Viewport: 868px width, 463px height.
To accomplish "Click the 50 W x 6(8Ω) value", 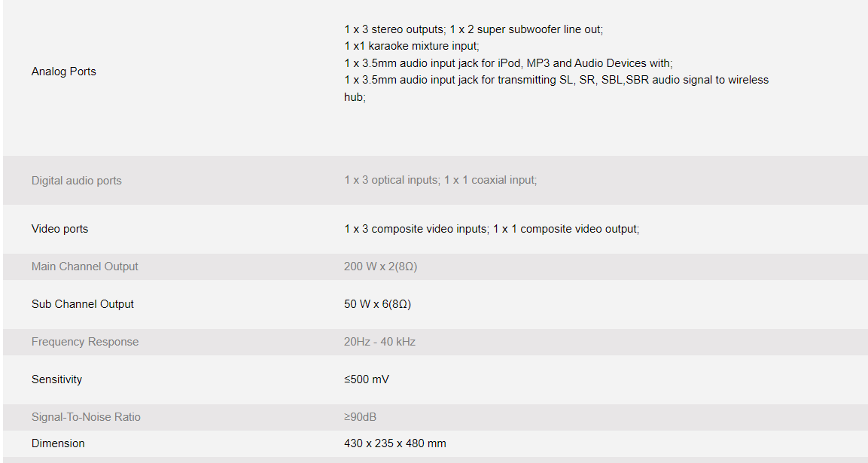I will tap(377, 304).
